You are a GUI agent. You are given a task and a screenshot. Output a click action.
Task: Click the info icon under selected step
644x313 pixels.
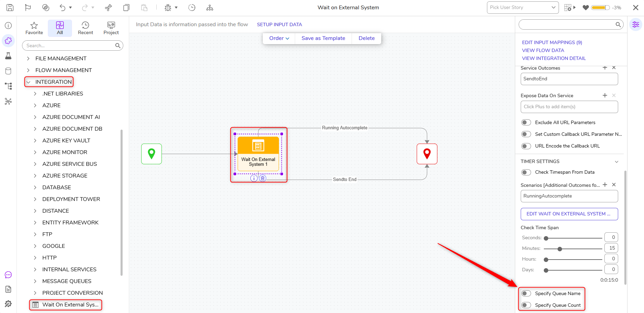tap(254, 178)
